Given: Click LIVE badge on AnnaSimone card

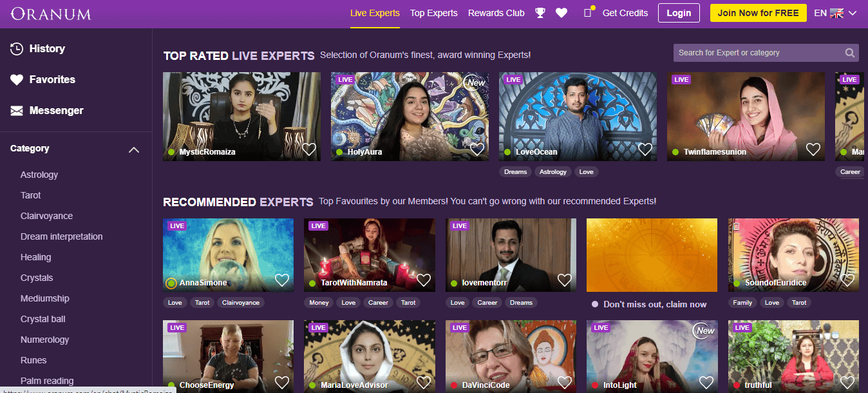Looking at the screenshot, I should (177, 226).
